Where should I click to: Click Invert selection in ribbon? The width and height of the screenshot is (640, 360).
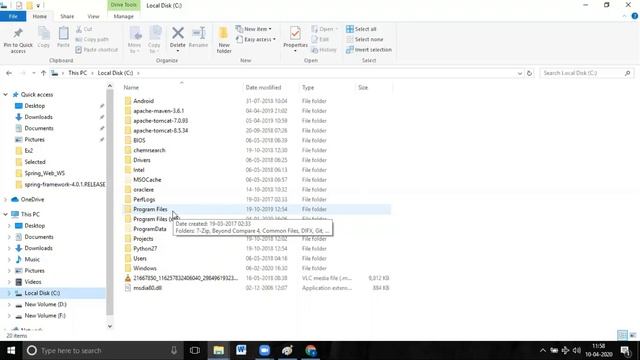369,49
